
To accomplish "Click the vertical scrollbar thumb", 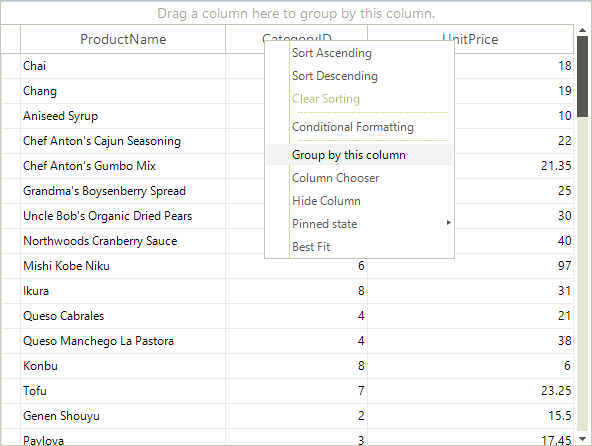I will [x=583, y=76].
